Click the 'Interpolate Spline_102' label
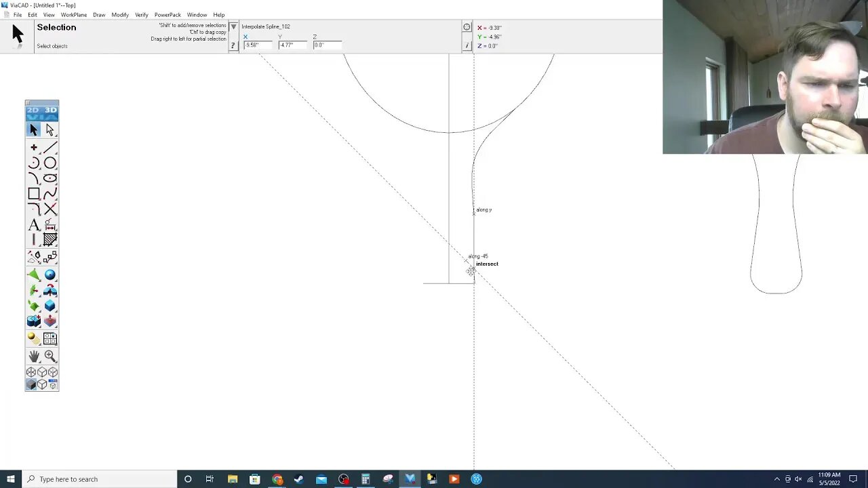 tap(266, 27)
